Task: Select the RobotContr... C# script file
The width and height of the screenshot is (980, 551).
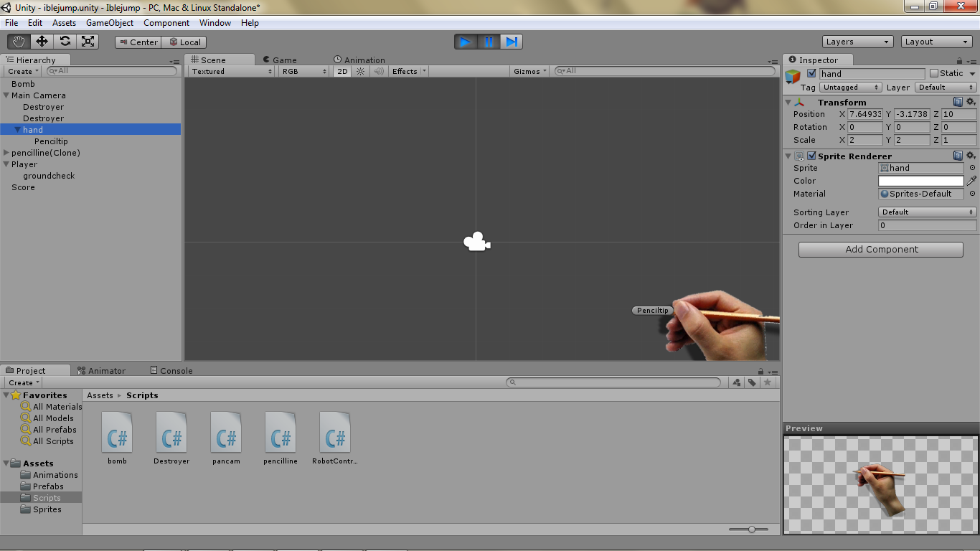Action: (335, 438)
